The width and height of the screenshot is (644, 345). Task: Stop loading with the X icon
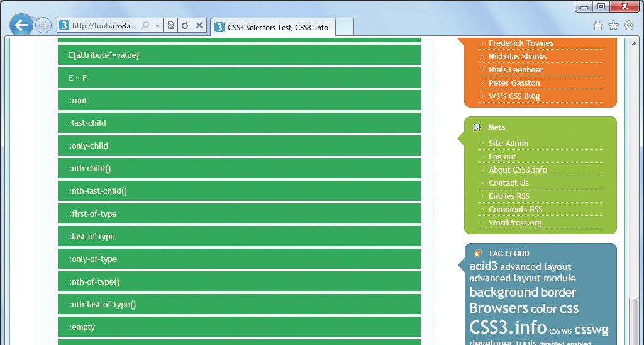pyautogui.click(x=199, y=25)
